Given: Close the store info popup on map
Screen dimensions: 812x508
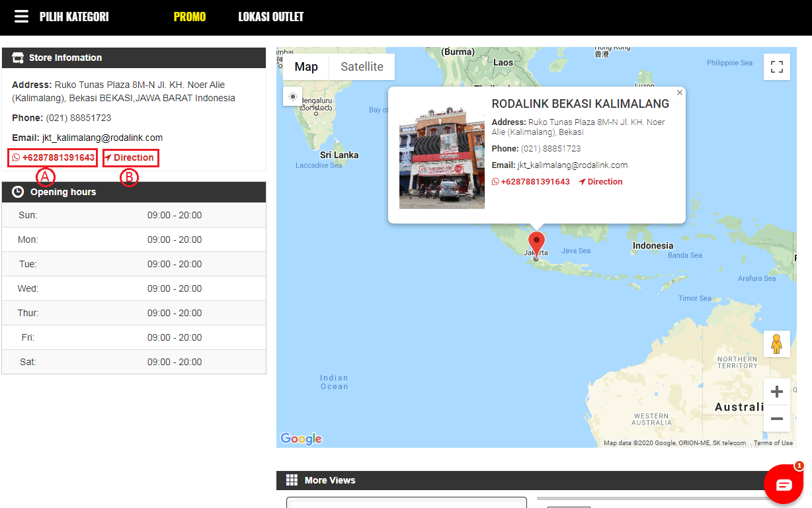Looking at the screenshot, I should tap(680, 93).
